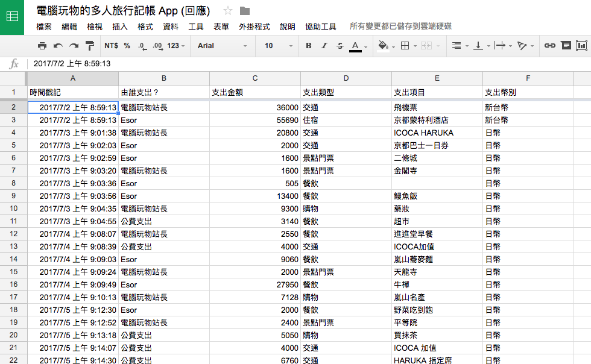591x364 pixels.
Task: Click the merge cells icon
Action: pos(426,46)
